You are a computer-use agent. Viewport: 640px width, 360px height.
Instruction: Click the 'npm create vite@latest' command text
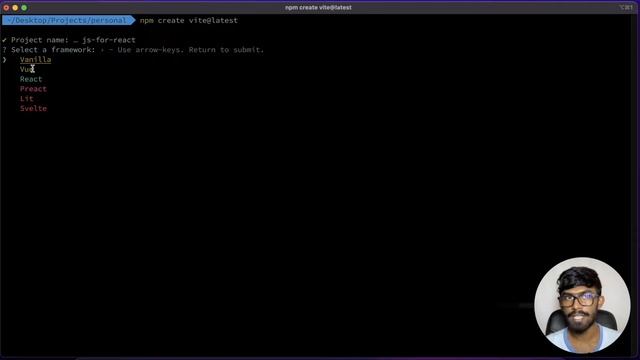[189, 20]
